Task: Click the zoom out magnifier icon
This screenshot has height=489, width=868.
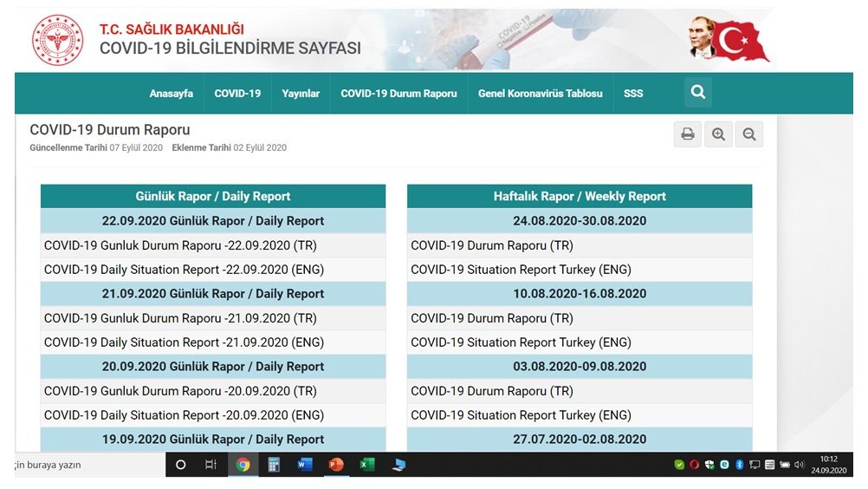Action: click(749, 134)
